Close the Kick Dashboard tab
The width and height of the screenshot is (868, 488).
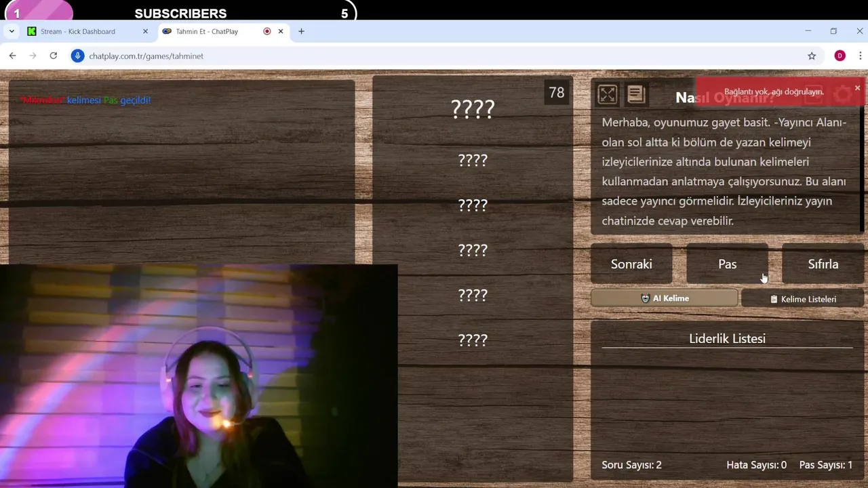(145, 31)
